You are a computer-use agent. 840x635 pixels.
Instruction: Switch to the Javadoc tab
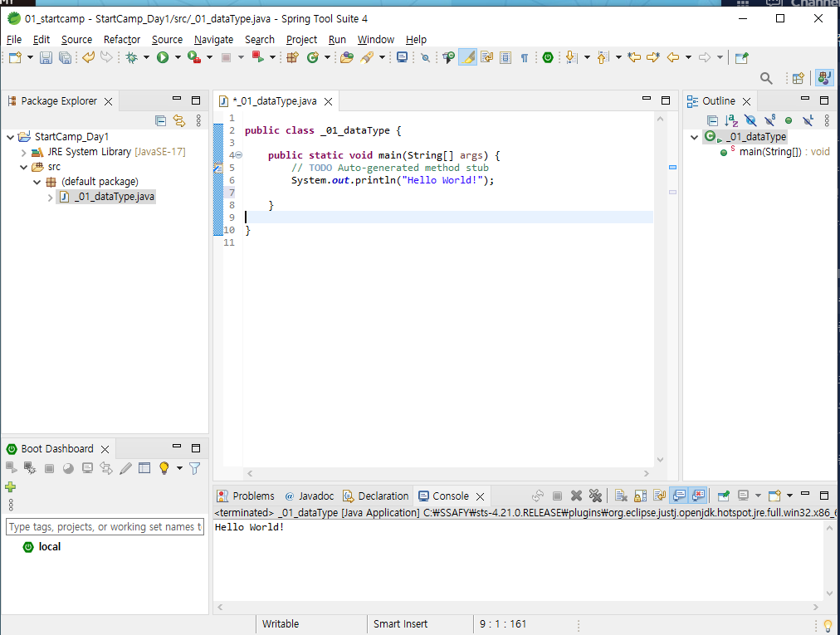310,496
